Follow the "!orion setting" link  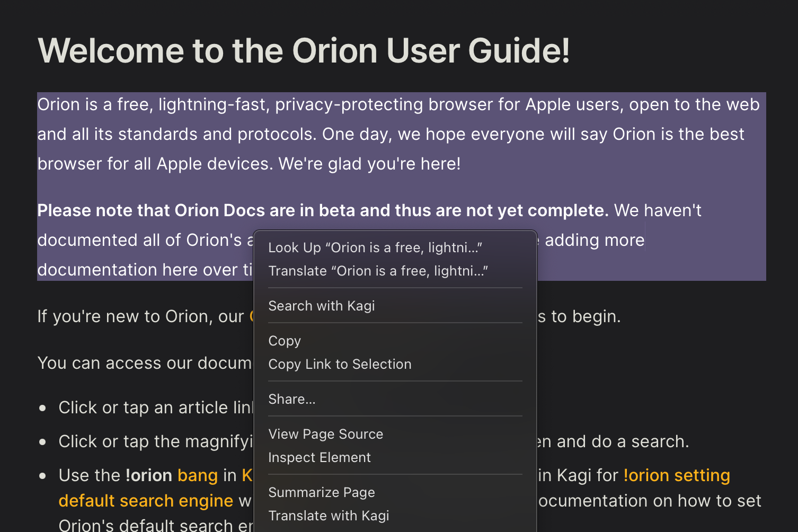[677, 475]
